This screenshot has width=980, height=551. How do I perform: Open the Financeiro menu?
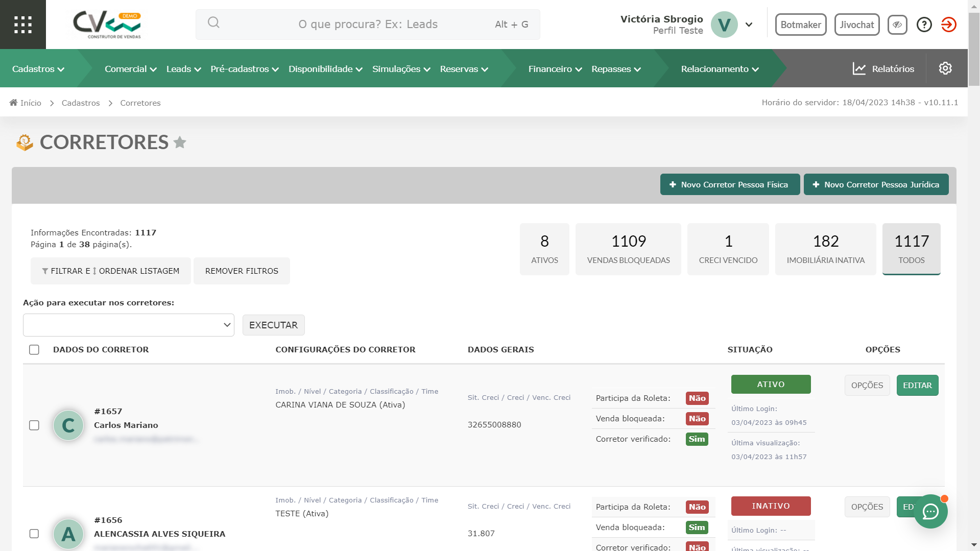[x=555, y=69]
